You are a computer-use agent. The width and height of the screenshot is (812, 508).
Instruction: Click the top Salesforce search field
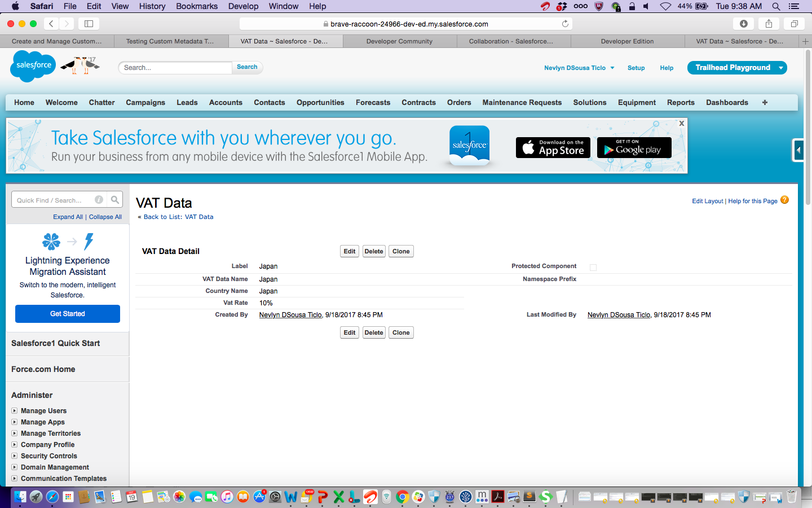(x=175, y=68)
